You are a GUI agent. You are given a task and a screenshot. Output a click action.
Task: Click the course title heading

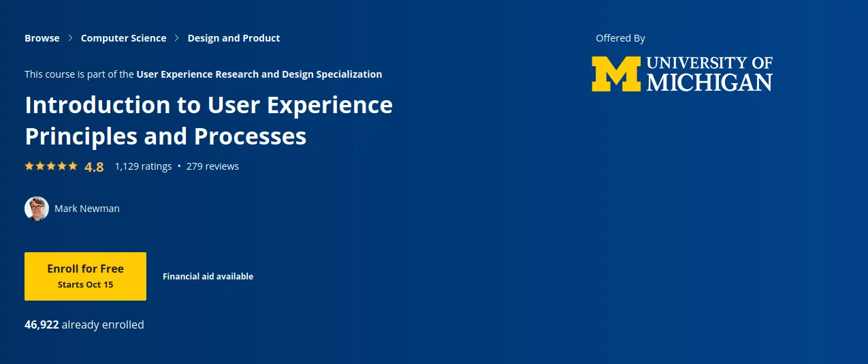point(208,121)
